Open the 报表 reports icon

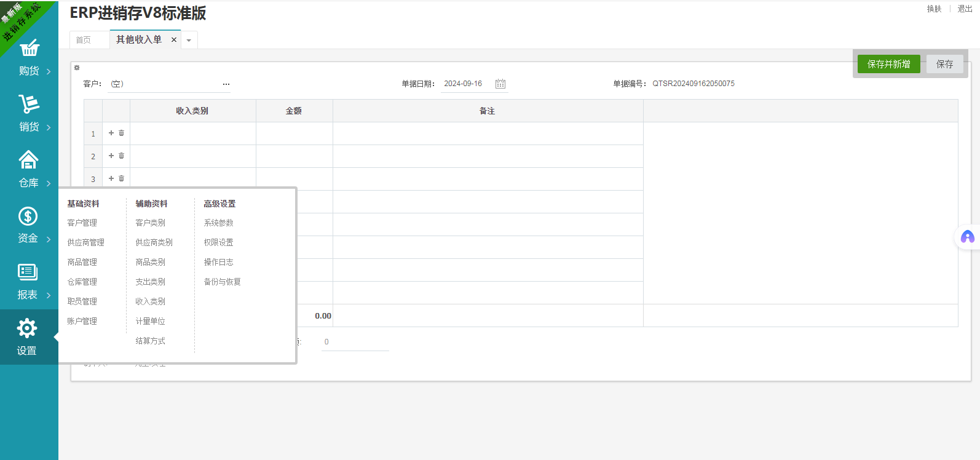tap(28, 272)
